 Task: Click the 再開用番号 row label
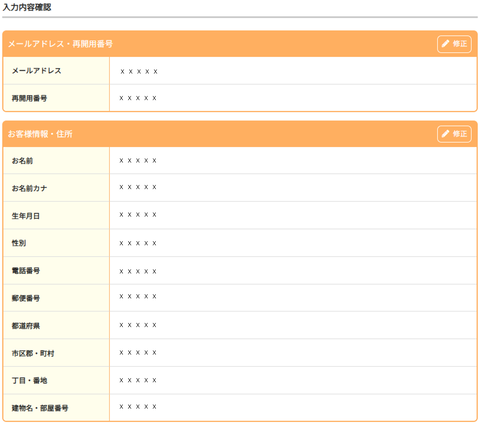pyautogui.click(x=29, y=98)
